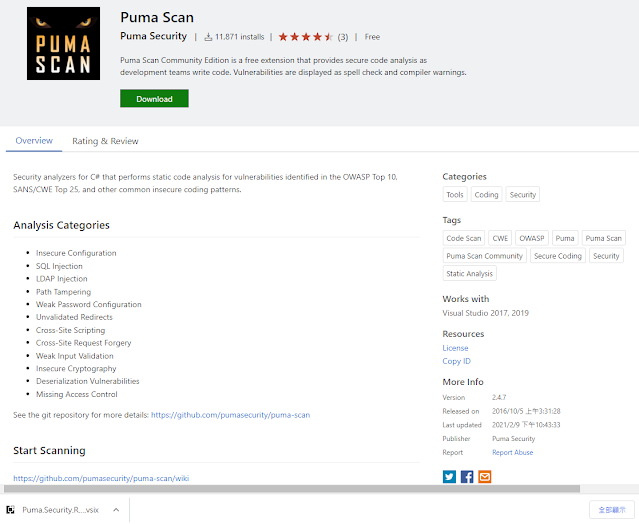Open the (3) reviews count
Viewport: 639px width, 524px height.
click(343, 37)
